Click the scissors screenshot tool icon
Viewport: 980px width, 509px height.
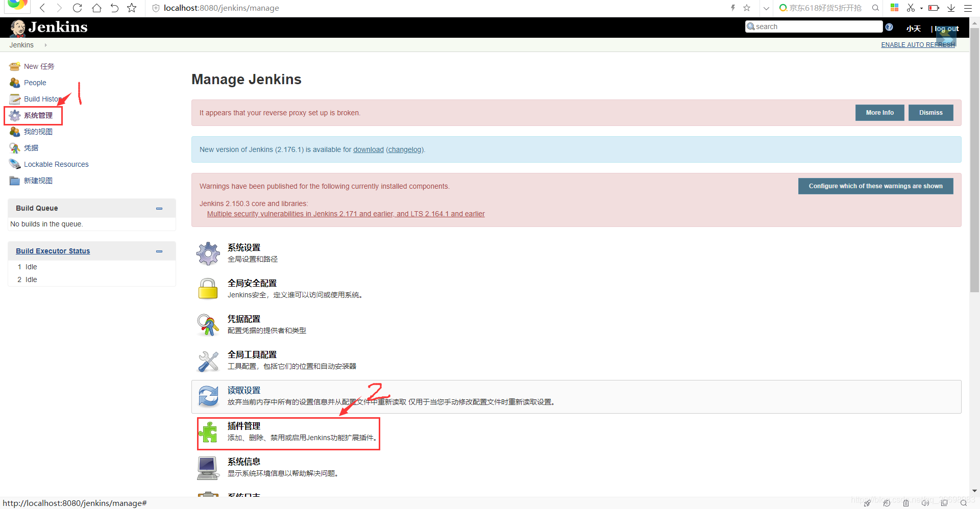pos(911,8)
